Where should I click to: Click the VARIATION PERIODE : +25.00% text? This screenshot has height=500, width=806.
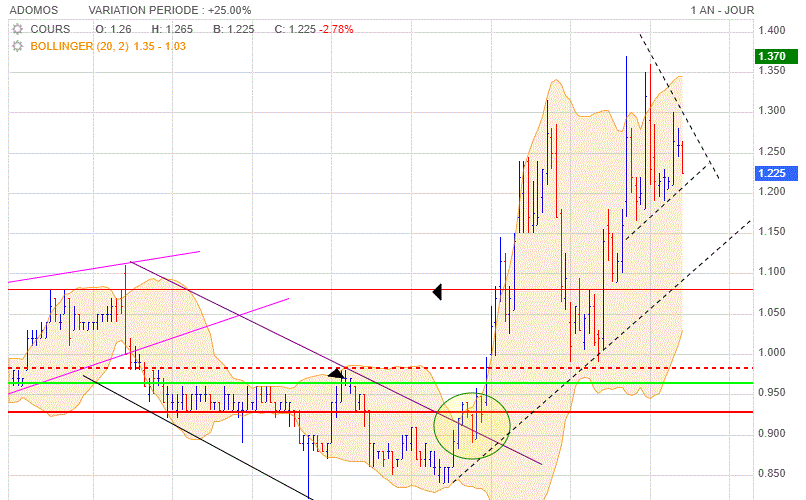coord(170,10)
